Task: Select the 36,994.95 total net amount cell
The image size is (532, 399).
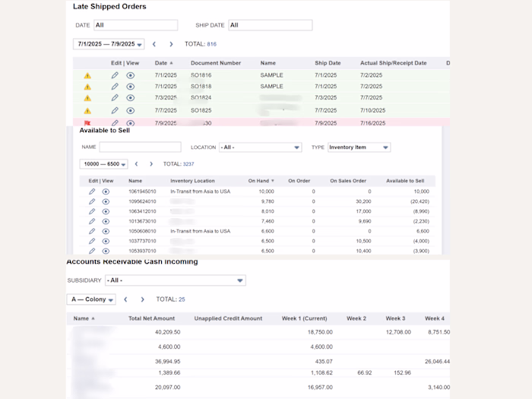Action: [168, 362]
